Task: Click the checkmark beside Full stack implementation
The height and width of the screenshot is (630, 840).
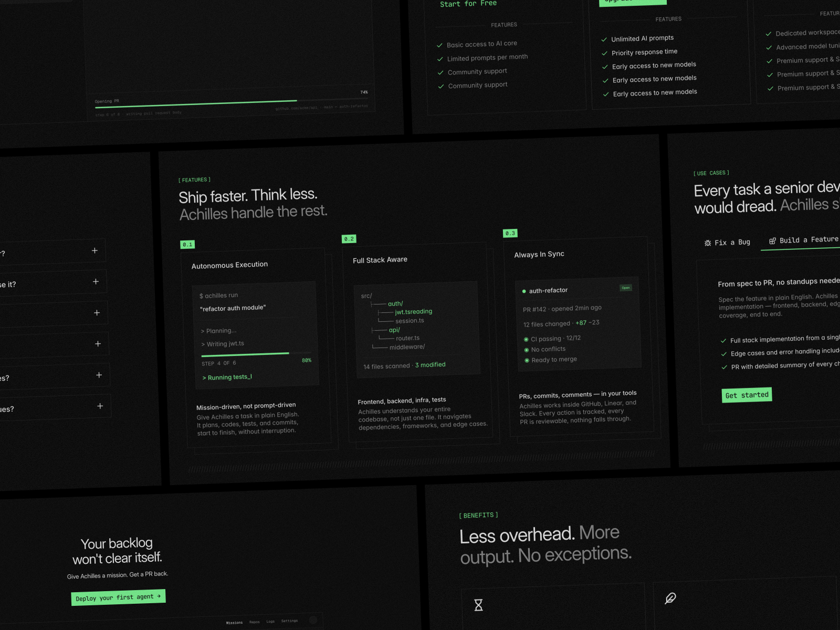Action: (724, 341)
